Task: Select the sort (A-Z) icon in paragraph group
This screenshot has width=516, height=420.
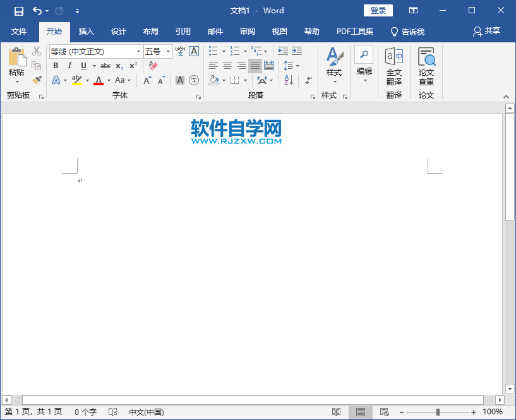Action: click(x=287, y=80)
